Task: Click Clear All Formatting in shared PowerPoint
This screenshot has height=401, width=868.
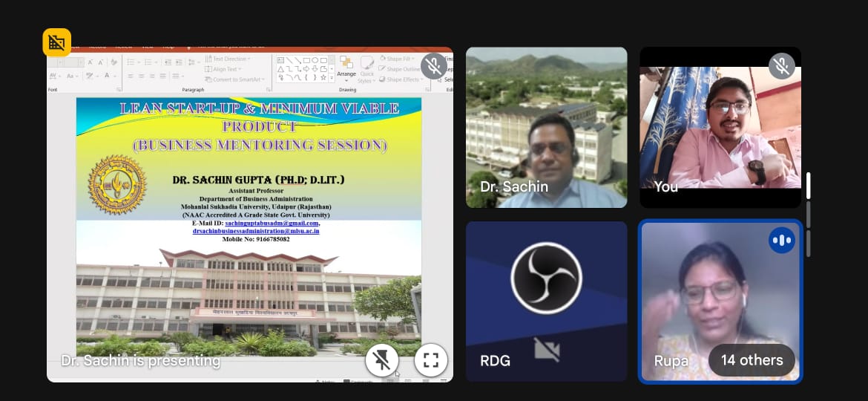Action: 114,62
